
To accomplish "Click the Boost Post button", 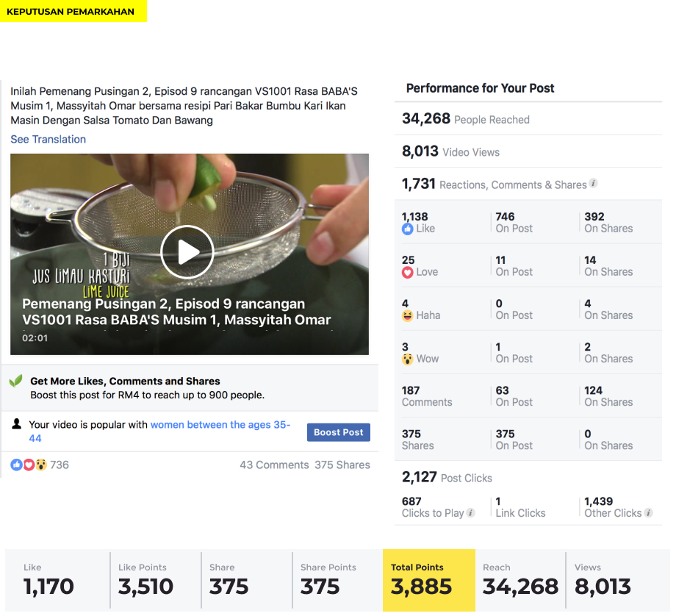I will click(x=339, y=432).
